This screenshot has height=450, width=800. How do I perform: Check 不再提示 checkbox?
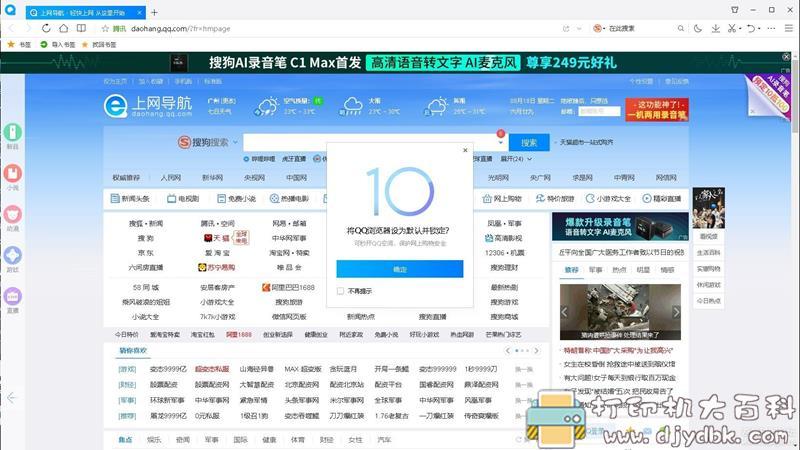coord(340,291)
